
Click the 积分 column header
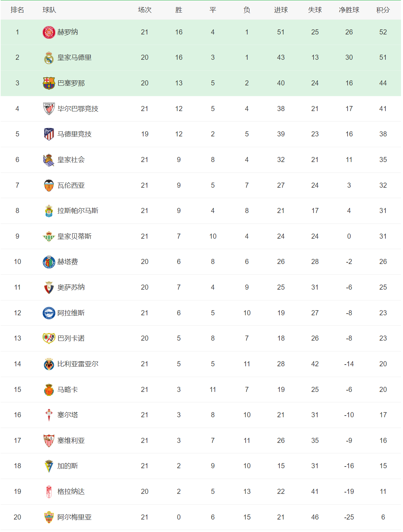[383, 10]
